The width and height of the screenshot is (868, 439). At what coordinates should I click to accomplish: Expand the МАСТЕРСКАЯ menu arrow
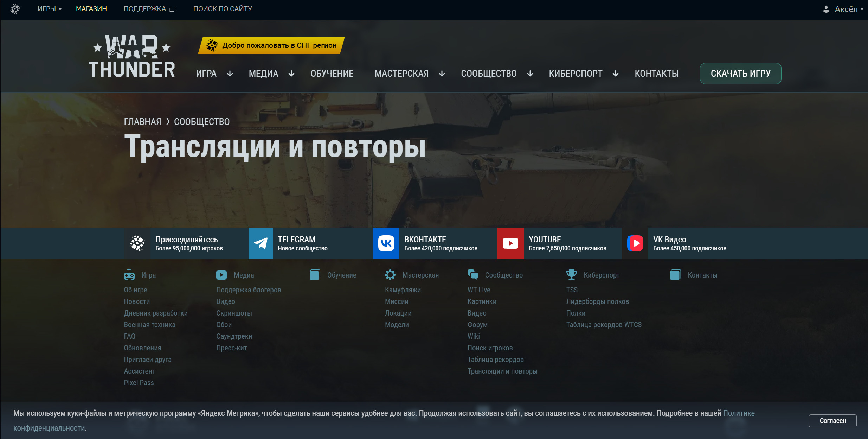[442, 74]
